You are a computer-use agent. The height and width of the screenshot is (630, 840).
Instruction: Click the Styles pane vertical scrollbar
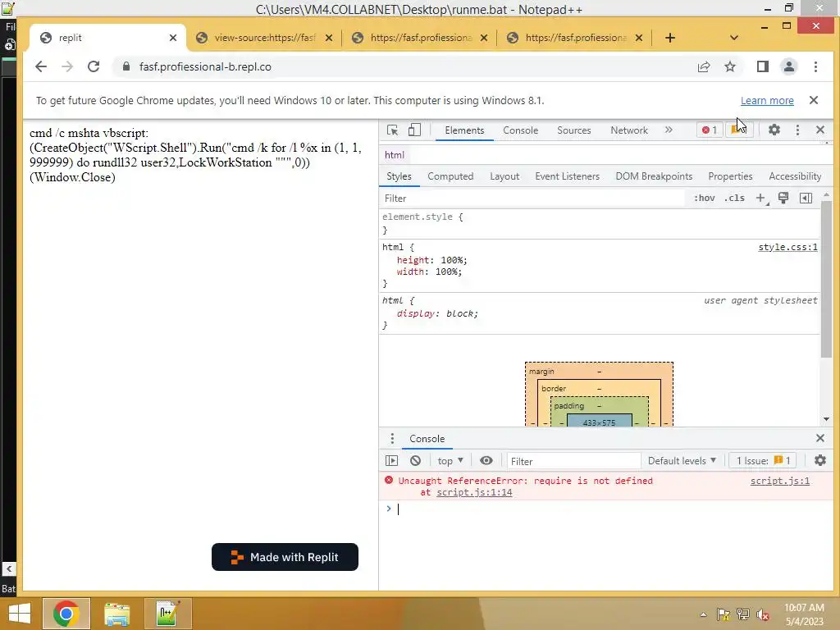pyautogui.click(x=826, y=279)
